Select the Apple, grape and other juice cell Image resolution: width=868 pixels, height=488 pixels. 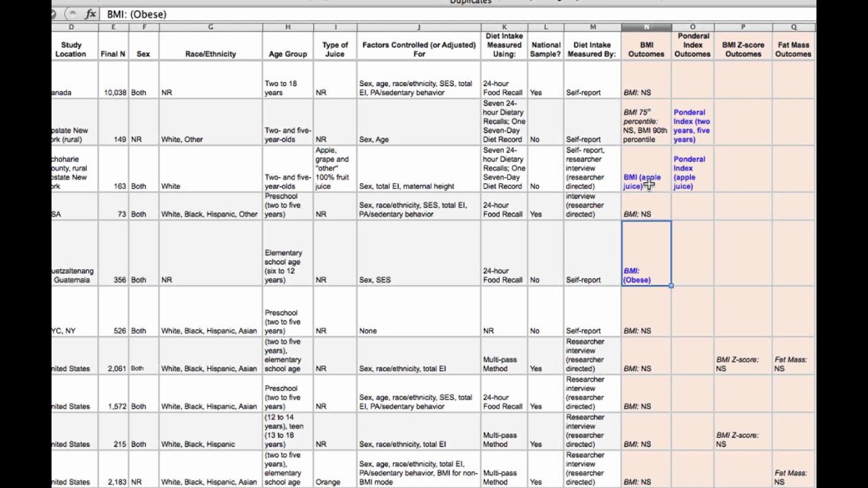click(x=335, y=169)
